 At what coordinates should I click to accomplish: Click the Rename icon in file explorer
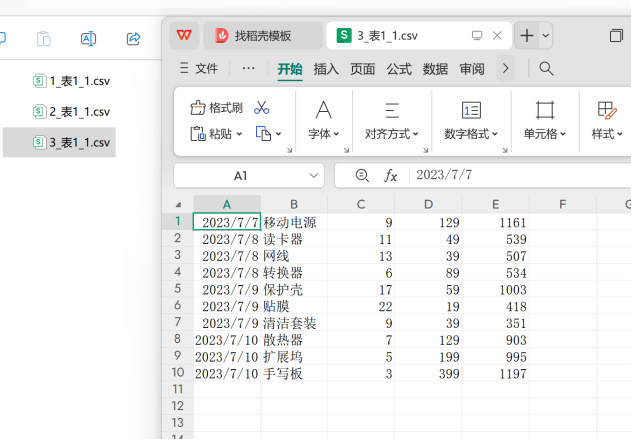click(x=88, y=39)
